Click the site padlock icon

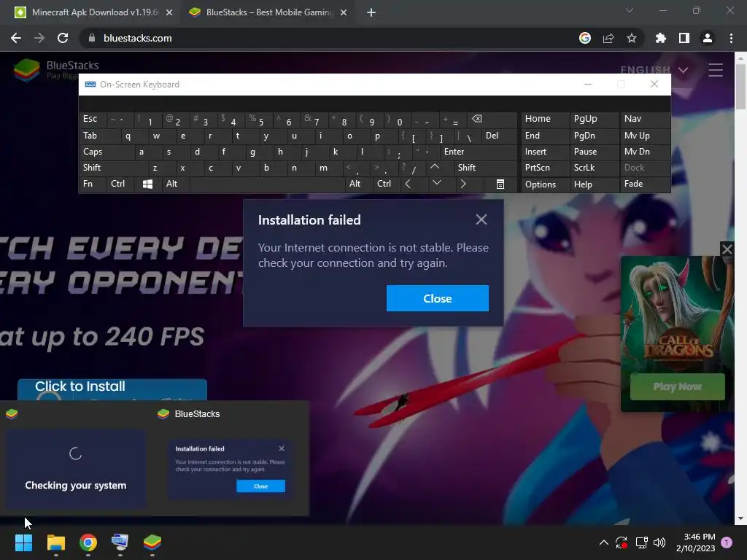(x=92, y=38)
